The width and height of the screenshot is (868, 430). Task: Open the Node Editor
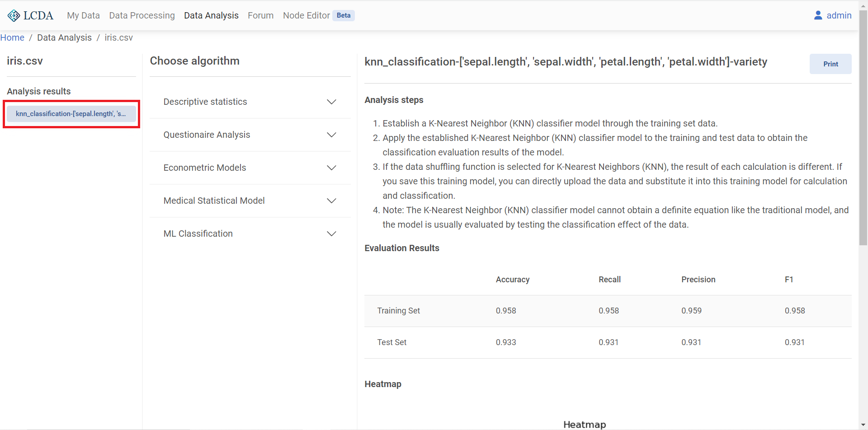[x=307, y=15]
